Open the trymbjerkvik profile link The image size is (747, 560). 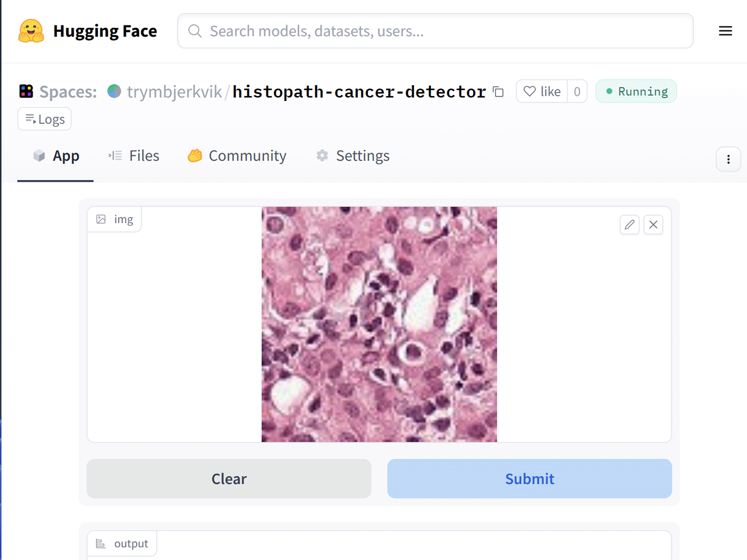pos(174,92)
